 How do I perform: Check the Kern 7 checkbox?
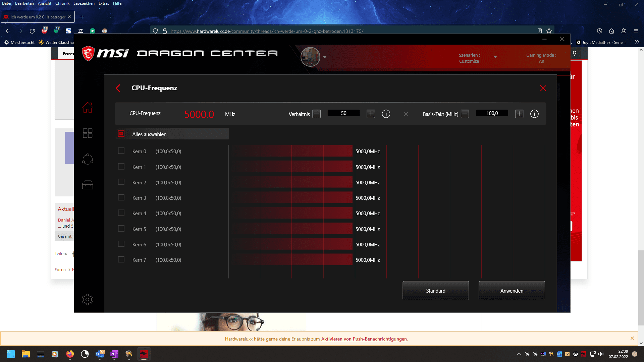click(121, 259)
